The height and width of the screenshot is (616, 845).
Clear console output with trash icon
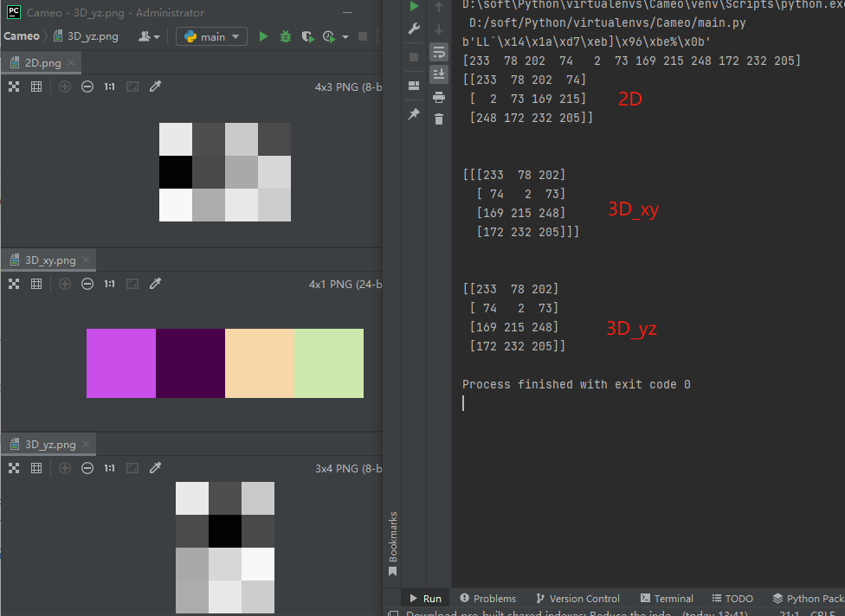click(439, 119)
